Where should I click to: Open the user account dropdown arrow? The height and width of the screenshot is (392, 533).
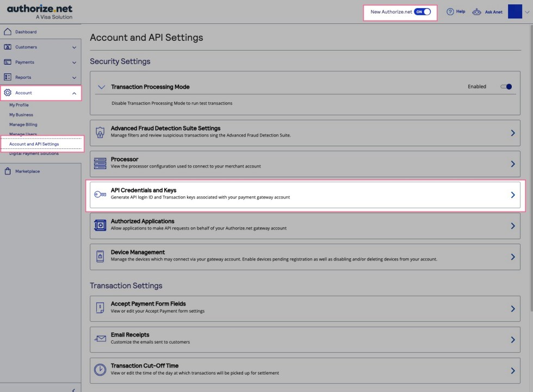[x=526, y=11]
